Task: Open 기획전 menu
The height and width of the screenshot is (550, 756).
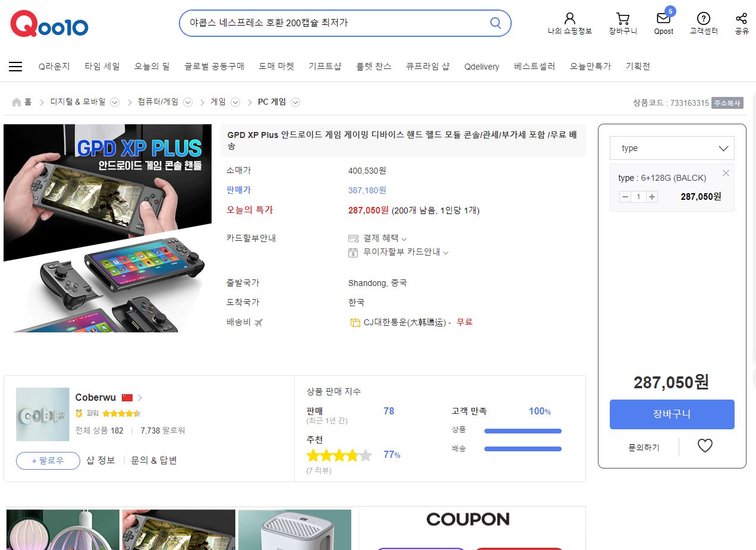Action: [638, 67]
